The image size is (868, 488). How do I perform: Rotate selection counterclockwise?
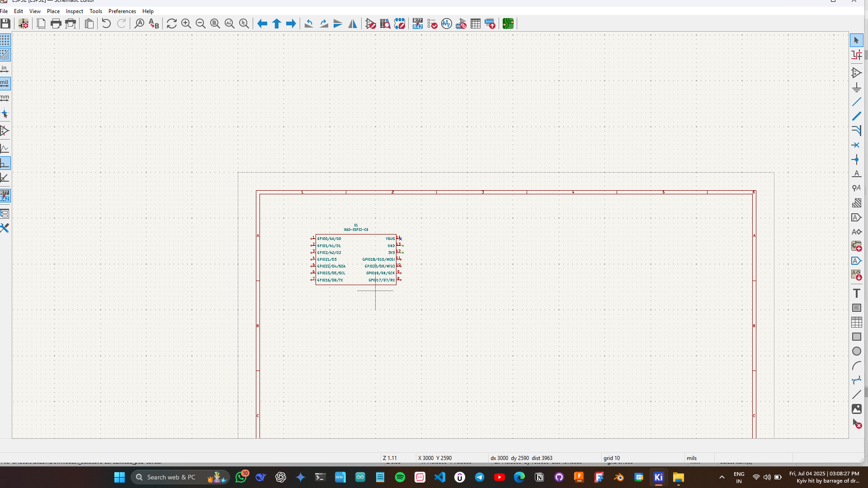pos(309,23)
